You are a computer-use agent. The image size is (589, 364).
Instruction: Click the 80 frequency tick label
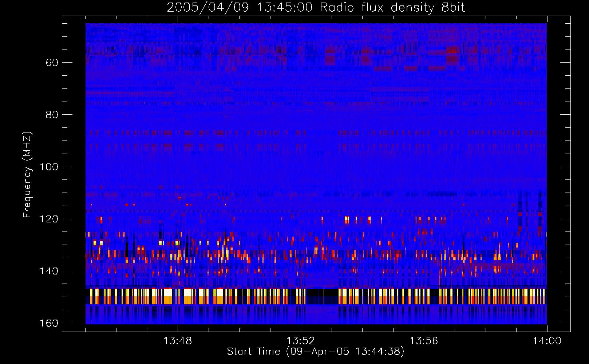click(52, 115)
